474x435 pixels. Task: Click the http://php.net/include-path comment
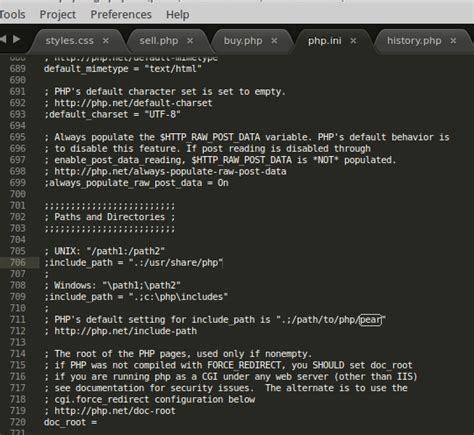click(120, 331)
